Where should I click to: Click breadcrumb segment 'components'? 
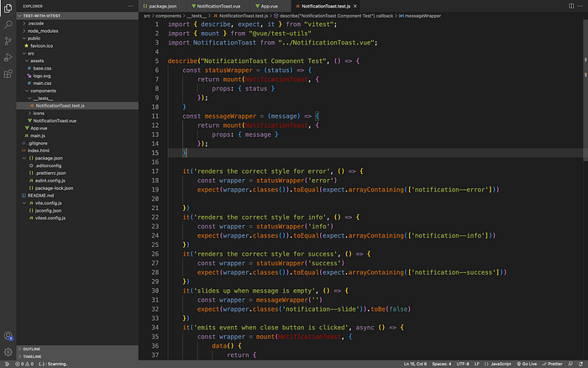(x=168, y=16)
